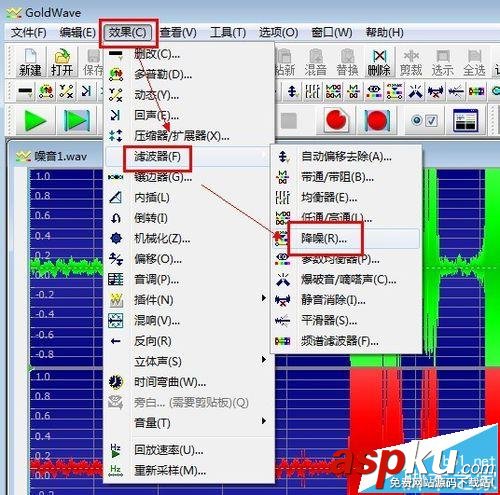Click the parametric EQ eye icon in the toolbar
Image resolution: width=500 pixels, height=495 pixels.
[374, 91]
